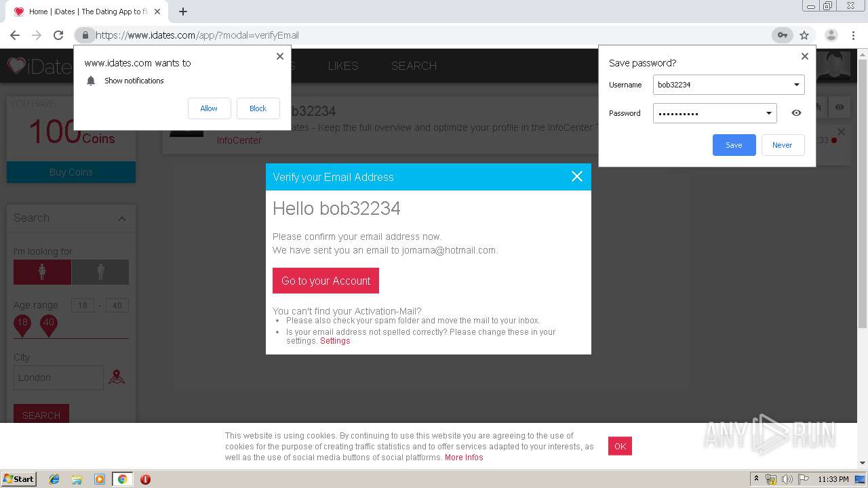Close the Verify your Email Address dialog
This screenshot has height=488, width=868.
pos(577,176)
